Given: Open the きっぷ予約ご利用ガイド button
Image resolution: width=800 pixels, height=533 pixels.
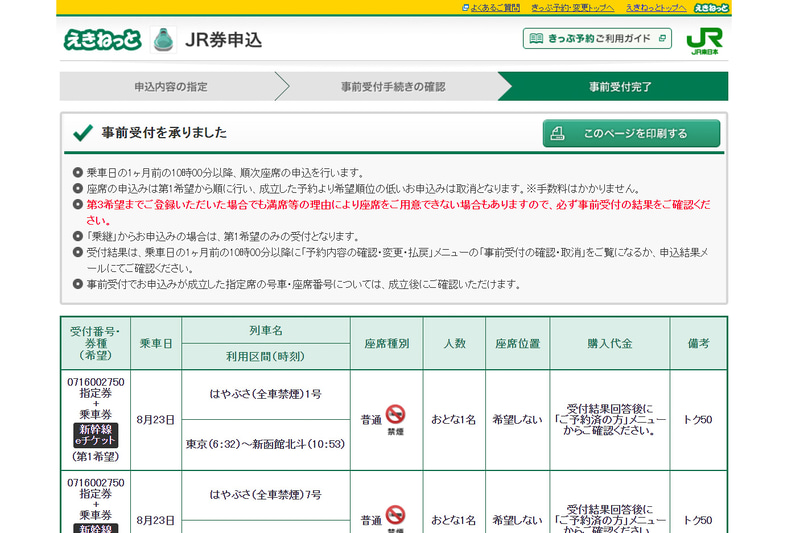Looking at the screenshot, I should (597, 39).
